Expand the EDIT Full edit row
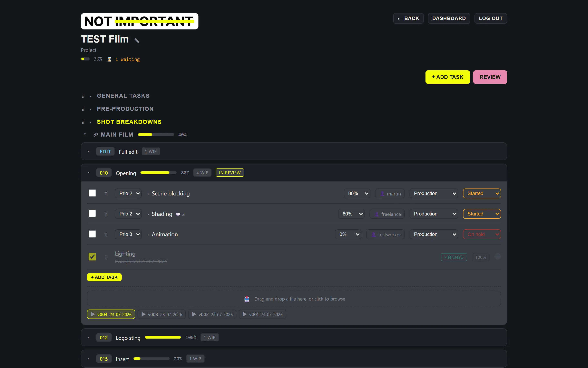Screen dimensions: 588x368 pos(89,152)
